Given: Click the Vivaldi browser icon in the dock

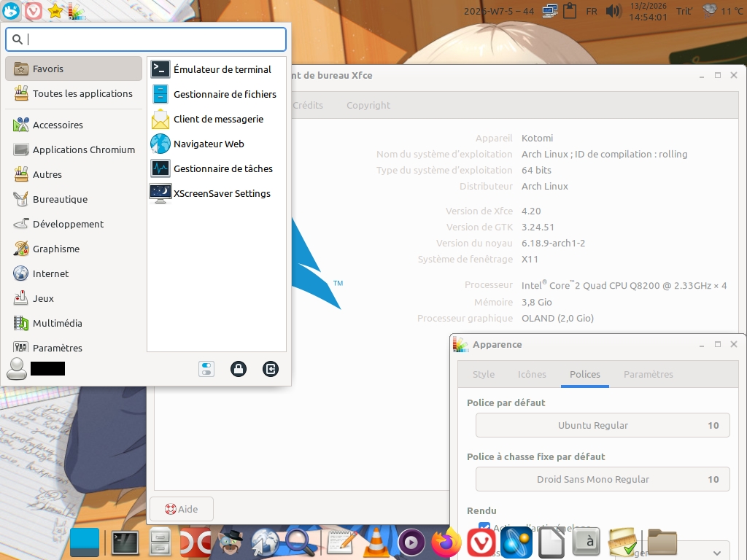Looking at the screenshot, I should coord(481,542).
